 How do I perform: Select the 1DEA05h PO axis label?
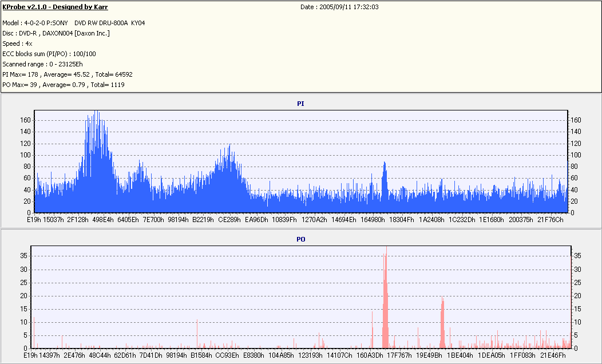(x=492, y=355)
